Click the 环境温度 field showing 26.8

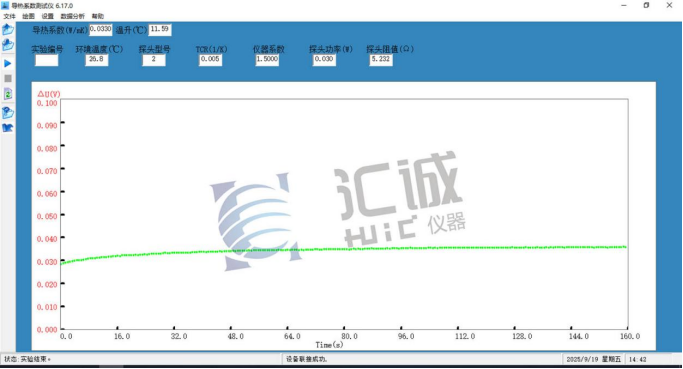pos(97,60)
